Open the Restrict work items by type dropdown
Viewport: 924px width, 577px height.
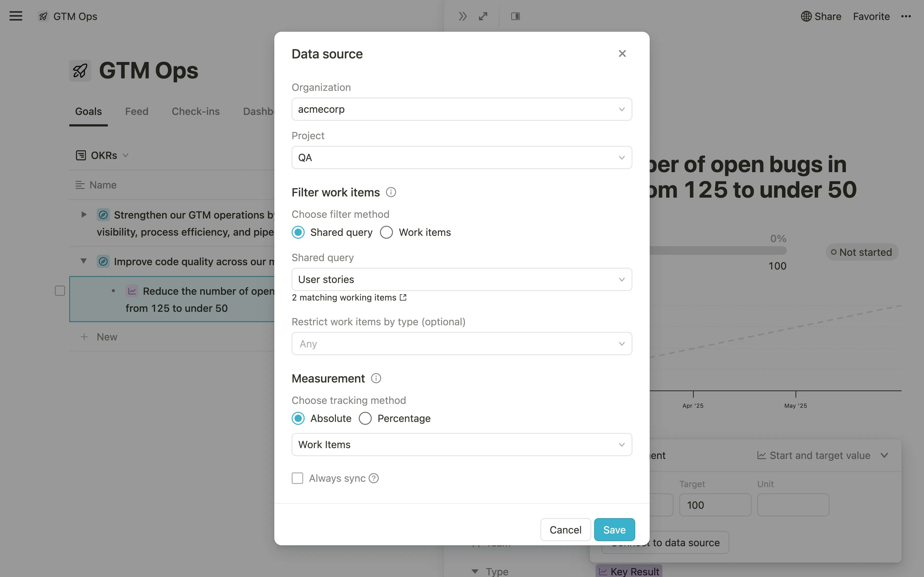coord(462,344)
